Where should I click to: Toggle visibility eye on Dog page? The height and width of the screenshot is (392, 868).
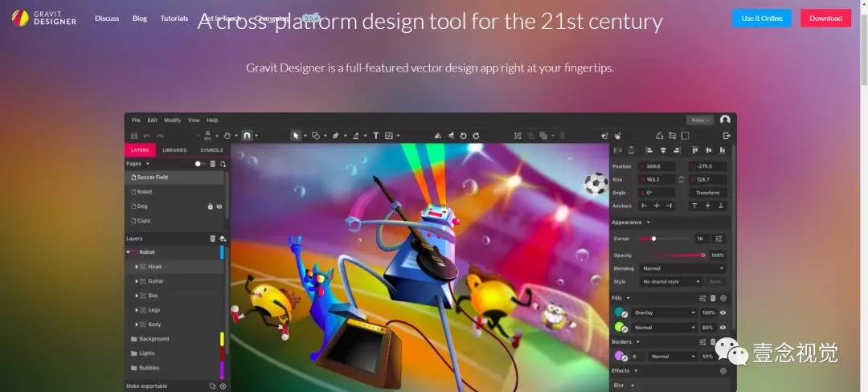click(x=219, y=206)
